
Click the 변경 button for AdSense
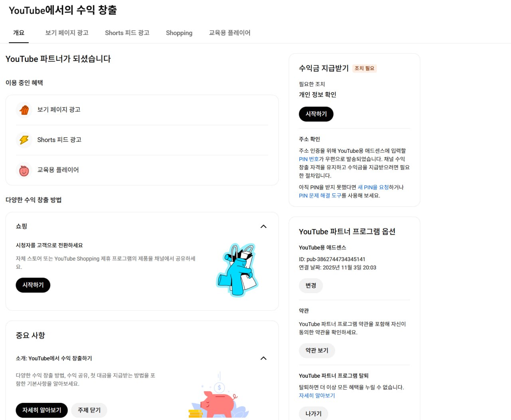point(311,285)
